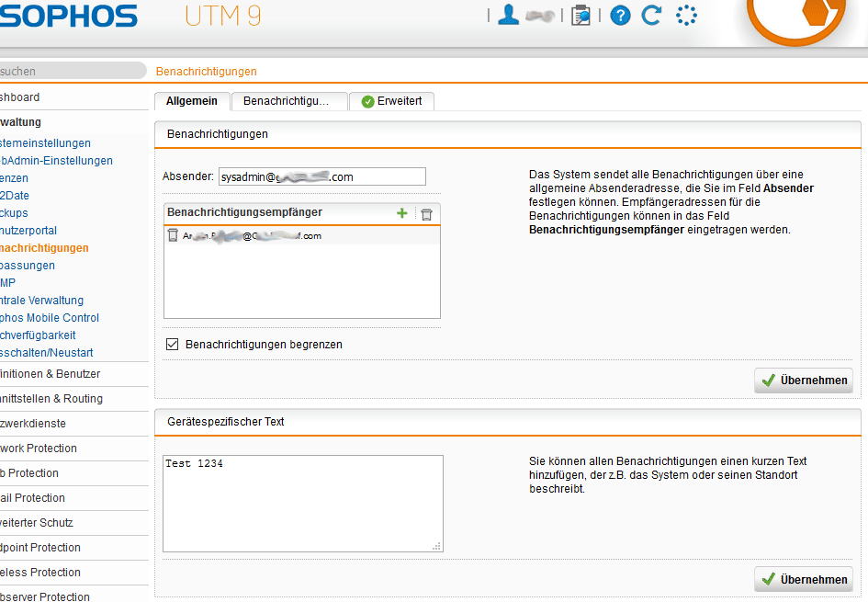Click the text area containing Test 1234
The width and height of the screenshot is (868, 602).
click(x=303, y=503)
